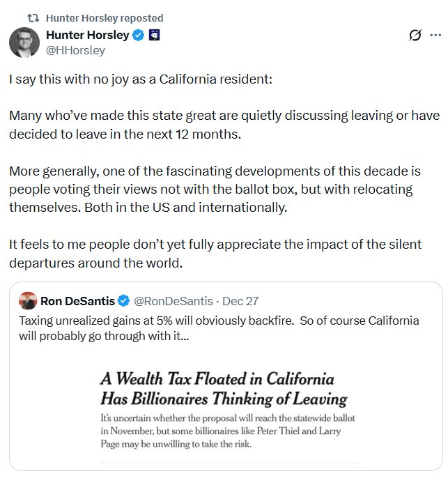The image size is (448, 478).
Task: Click the Ron DeSantis display name
Action: coord(77,301)
